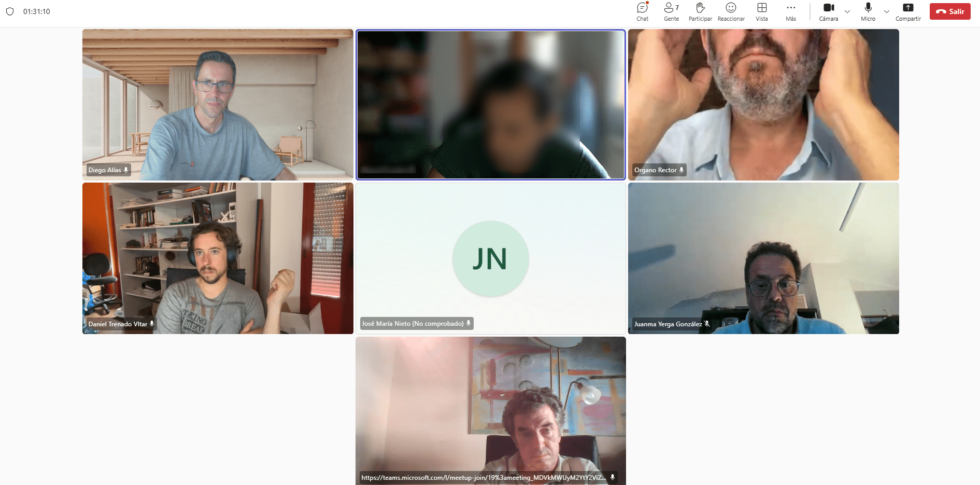
Task: Open the Más options menu
Action: pos(791,11)
